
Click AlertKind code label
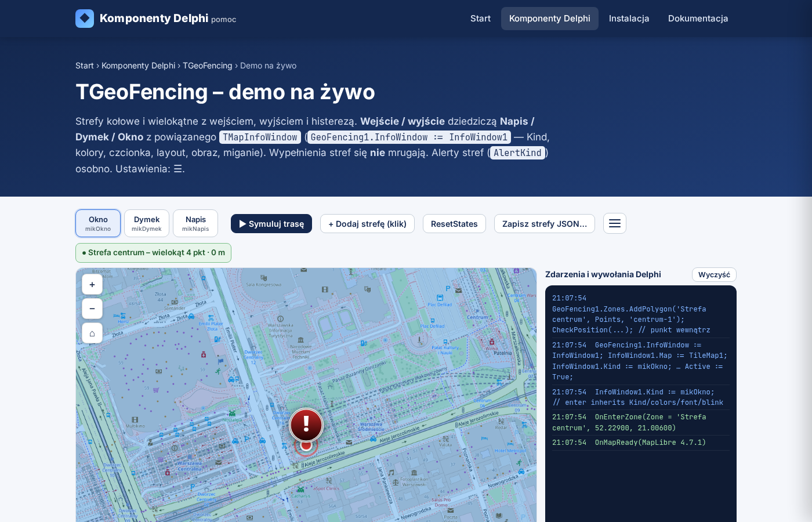[x=517, y=153]
